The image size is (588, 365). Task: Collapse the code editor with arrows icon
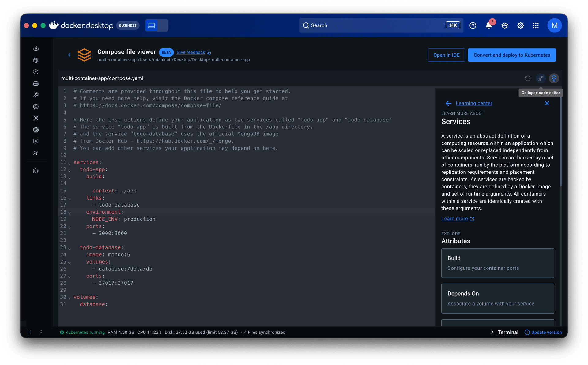[541, 78]
